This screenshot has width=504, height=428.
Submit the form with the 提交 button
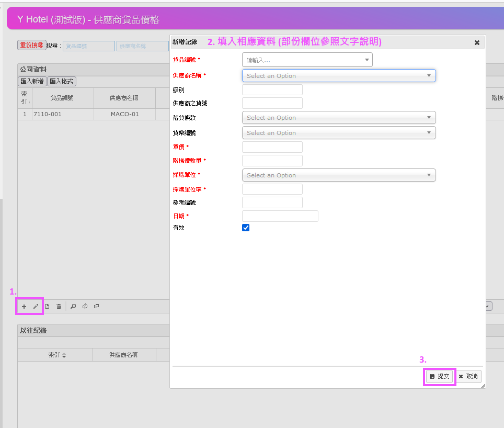[439, 376]
